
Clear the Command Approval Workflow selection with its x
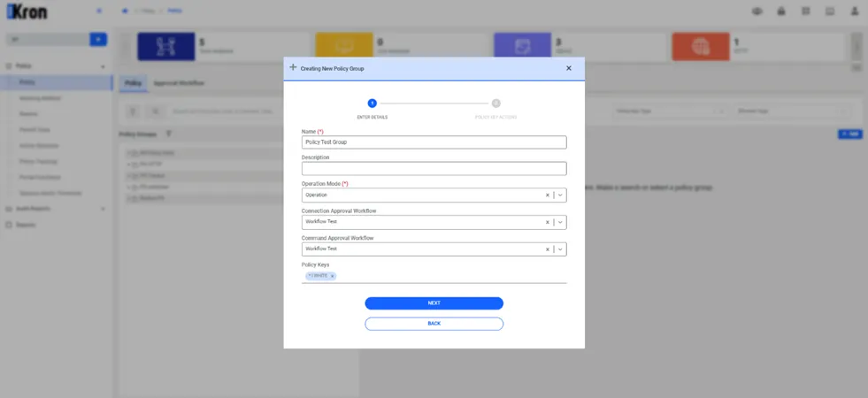pos(548,249)
